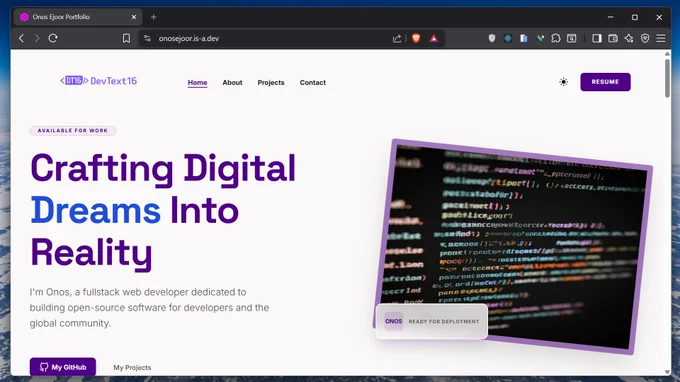Click the READY FOR DEPLOYMENT card
The width and height of the screenshot is (680, 382).
(432, 321)
